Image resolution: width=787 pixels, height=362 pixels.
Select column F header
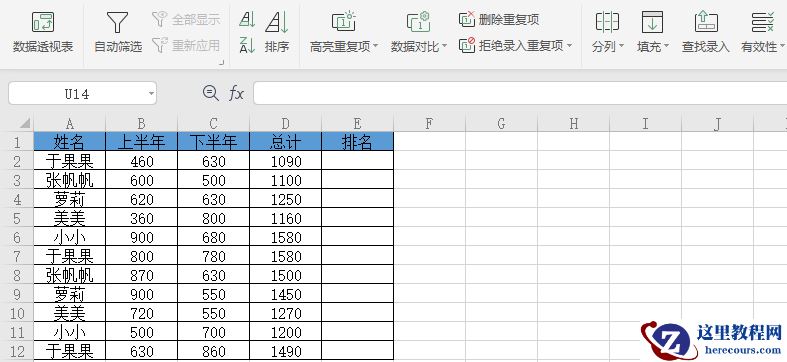pyautogui.click(x=429, y=124)
